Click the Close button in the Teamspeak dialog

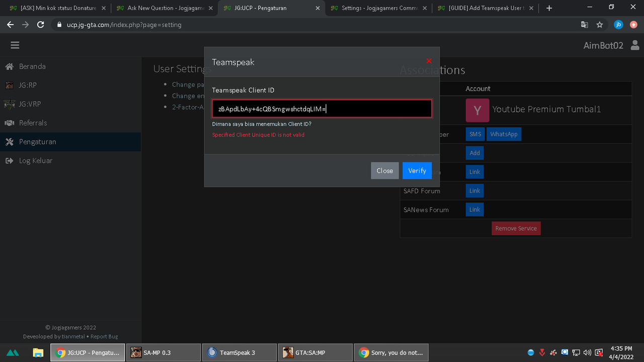[385, 171]
